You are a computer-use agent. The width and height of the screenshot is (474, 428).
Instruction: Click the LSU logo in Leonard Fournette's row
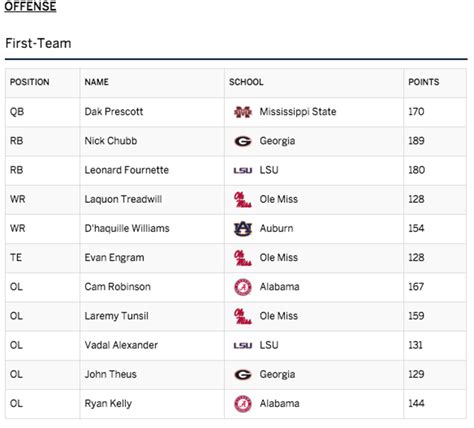[x=243, y=170]
